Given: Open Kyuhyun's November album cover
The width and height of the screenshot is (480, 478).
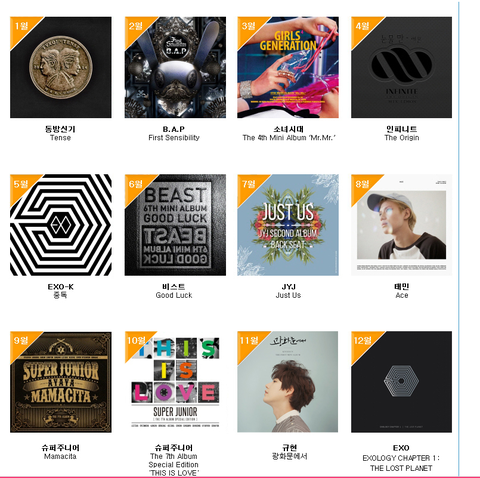Looking at the screenshot, I should pos(288,382).
